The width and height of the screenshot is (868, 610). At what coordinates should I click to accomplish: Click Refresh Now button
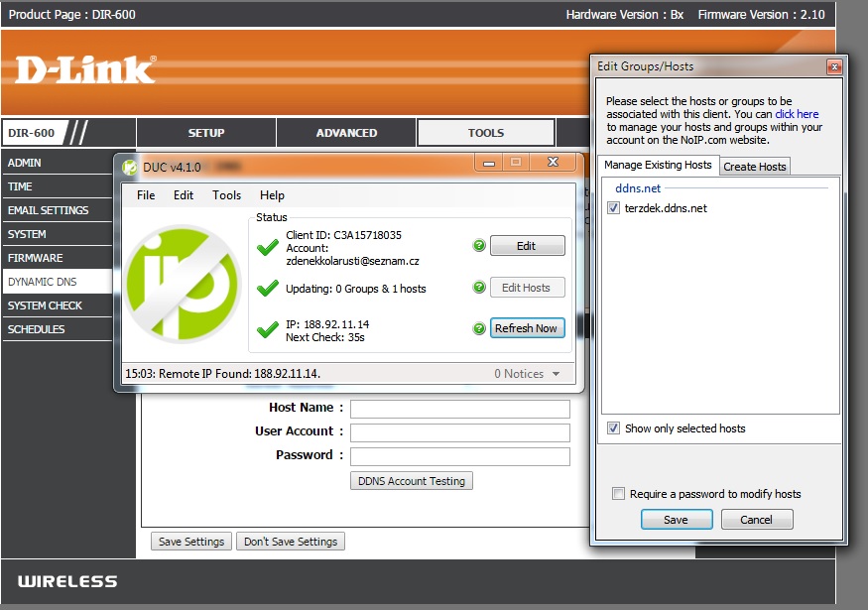[x=527, y=328]
